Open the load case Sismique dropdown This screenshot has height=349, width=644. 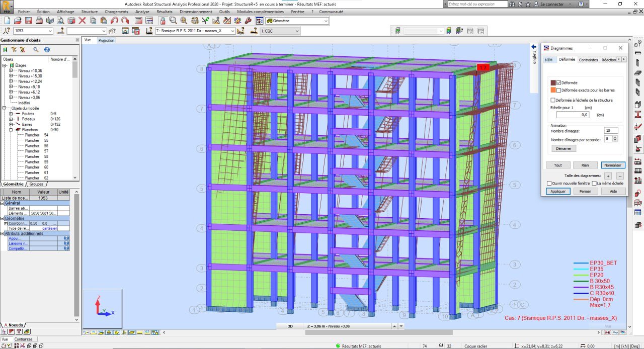tap(232, 31)
